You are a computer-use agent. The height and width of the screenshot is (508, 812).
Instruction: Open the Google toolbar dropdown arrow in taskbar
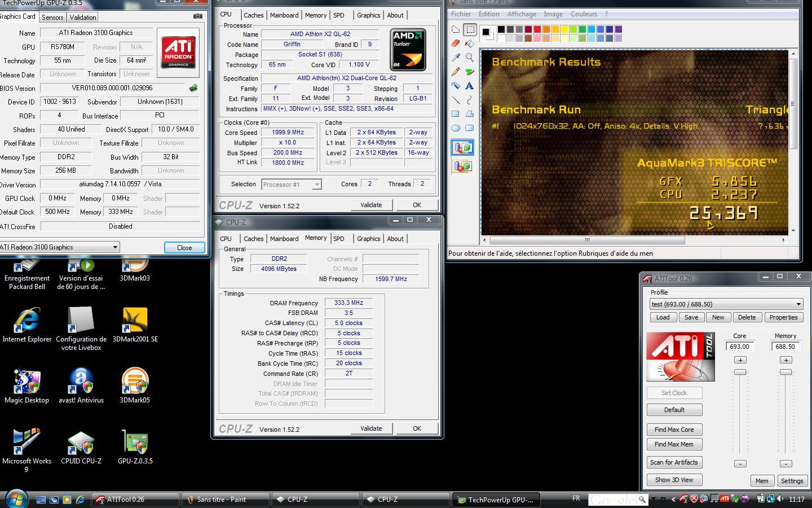coord(653,499)
